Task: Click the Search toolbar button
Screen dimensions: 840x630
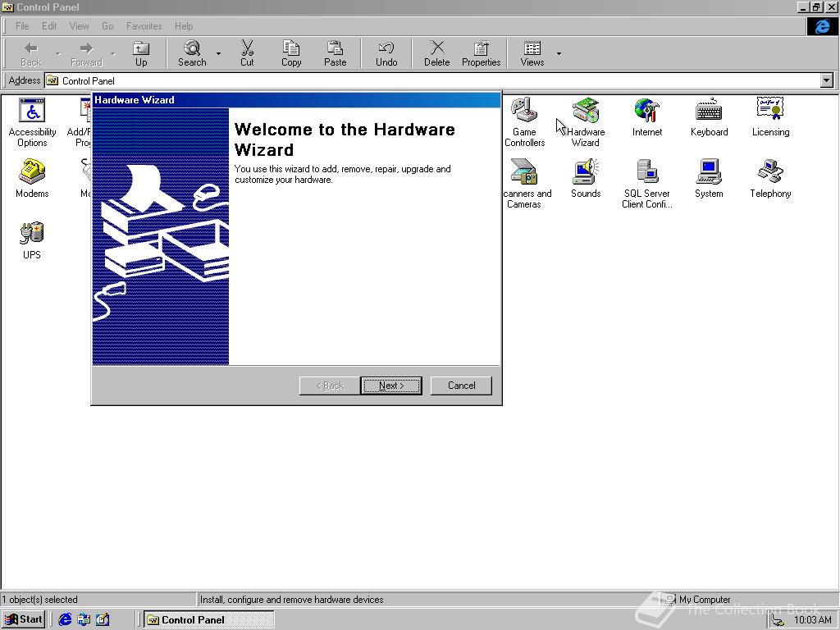Action: click(x=192, y=53)
